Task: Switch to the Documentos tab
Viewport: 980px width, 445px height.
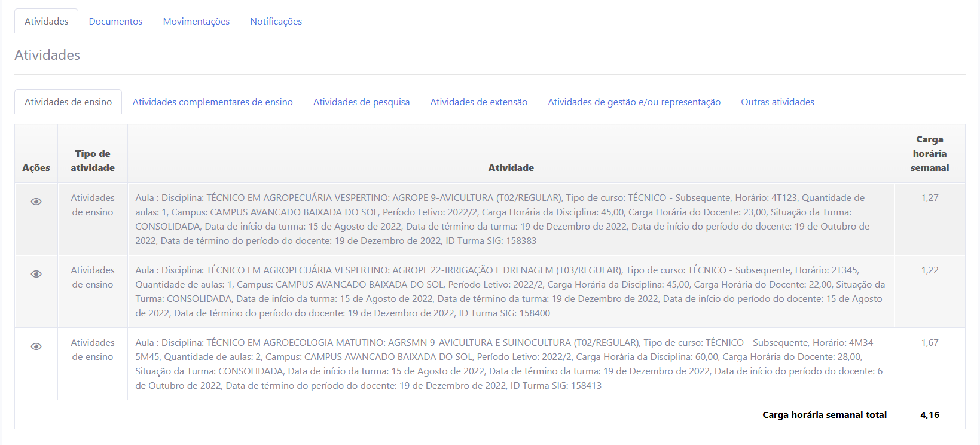Action: click(x=115, y=22)
